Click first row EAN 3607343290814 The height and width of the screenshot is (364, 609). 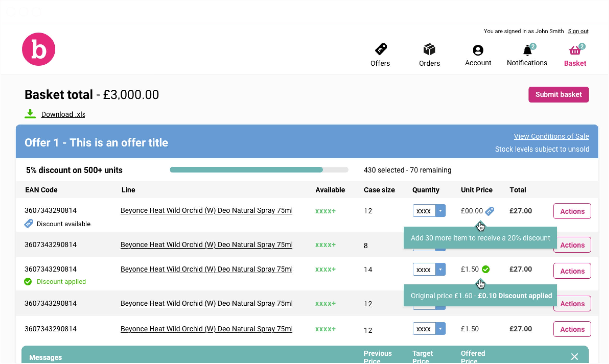tap(50, 211)
